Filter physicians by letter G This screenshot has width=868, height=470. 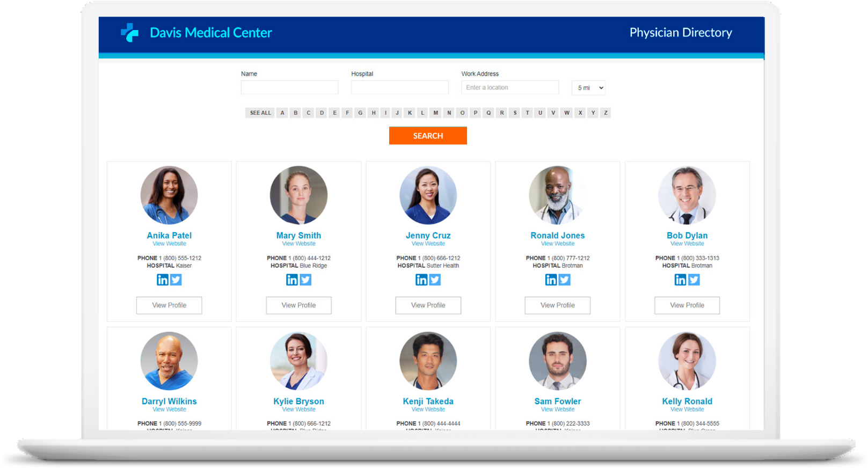coord(360,113)
